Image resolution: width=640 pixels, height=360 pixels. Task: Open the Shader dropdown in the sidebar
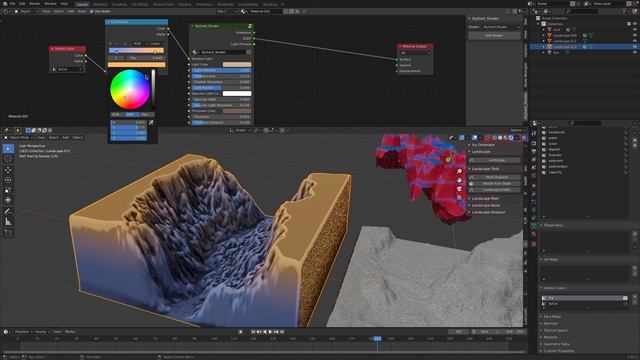click(502, 27)
